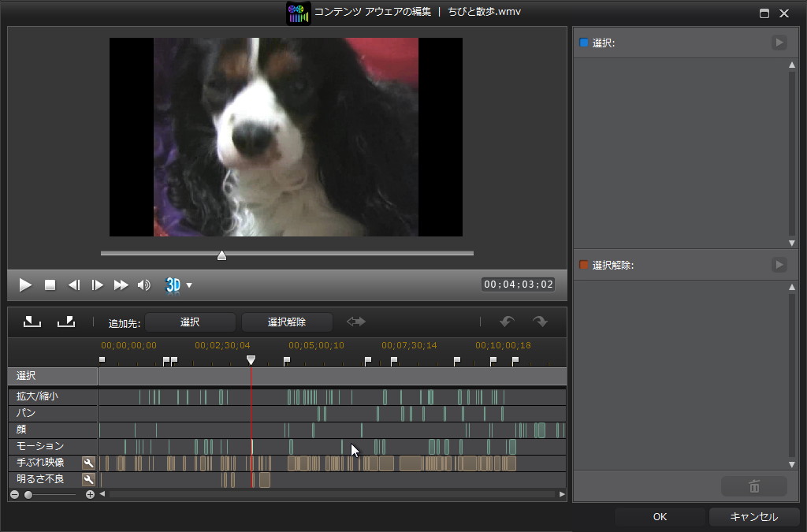Select the 手ぶれ映像 track label
807x532 pixels.
pos(40,463)
